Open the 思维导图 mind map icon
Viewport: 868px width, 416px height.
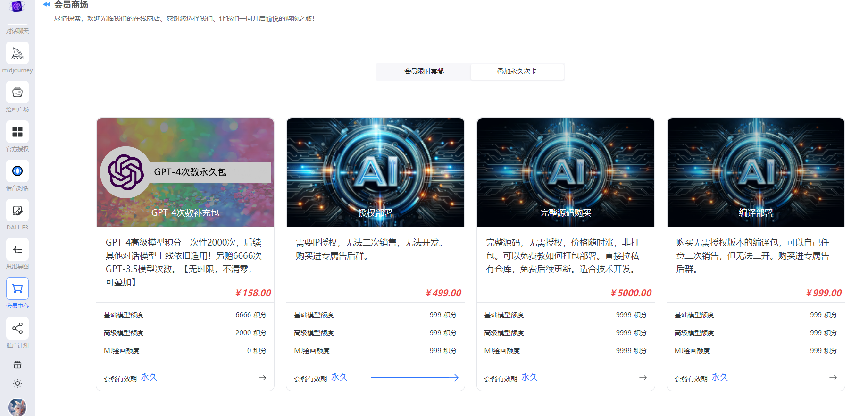(x=17, y=249)
